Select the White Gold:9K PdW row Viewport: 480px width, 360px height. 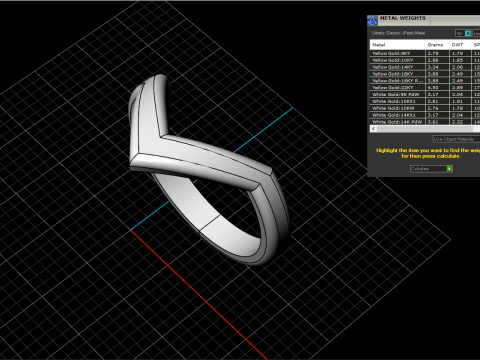[x=425, y=94]
